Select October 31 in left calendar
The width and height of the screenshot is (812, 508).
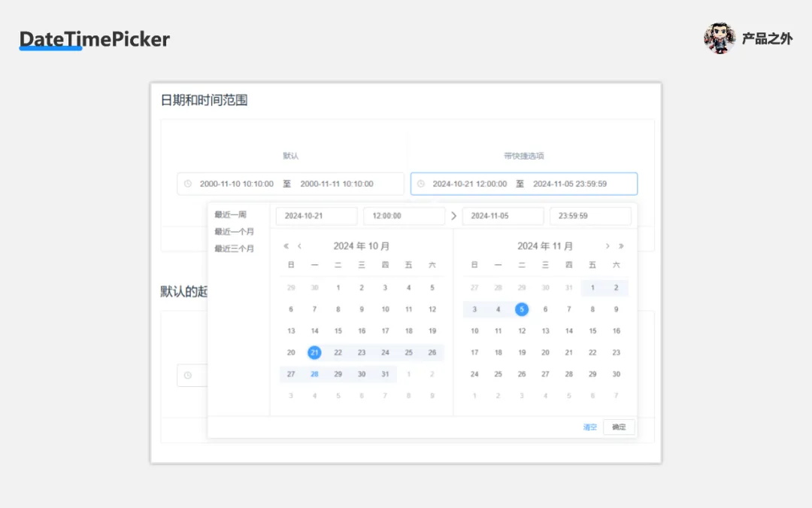(385, 374)
